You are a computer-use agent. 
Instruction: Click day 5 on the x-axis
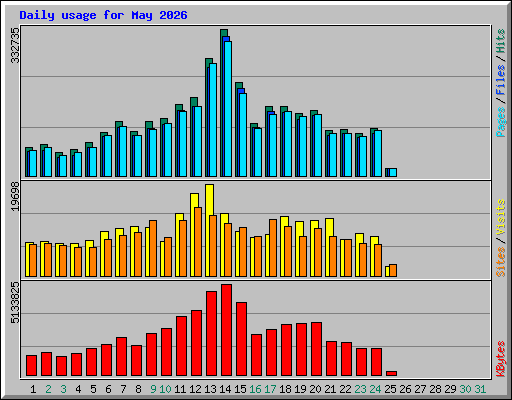(93, 389)
